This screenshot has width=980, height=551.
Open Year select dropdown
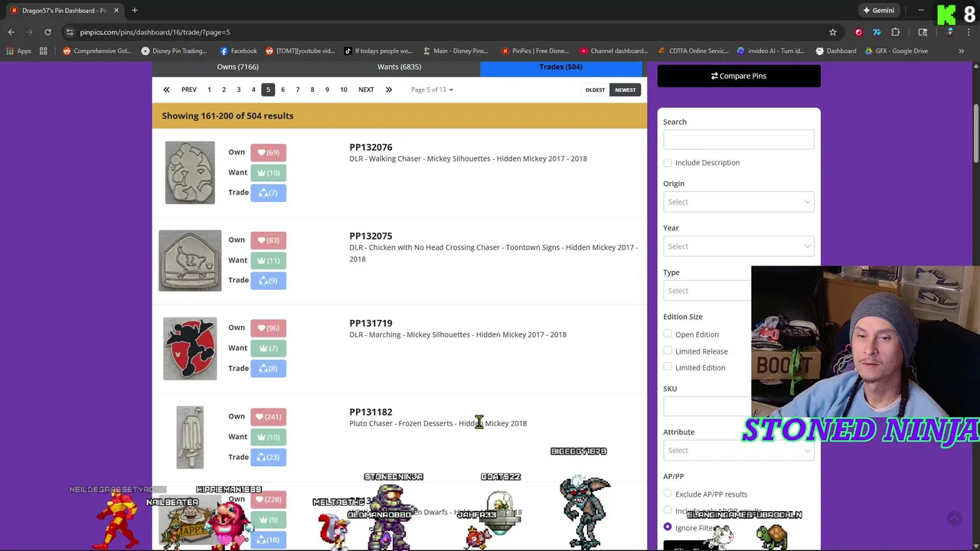pyautogui.click(x=738, y=246)
